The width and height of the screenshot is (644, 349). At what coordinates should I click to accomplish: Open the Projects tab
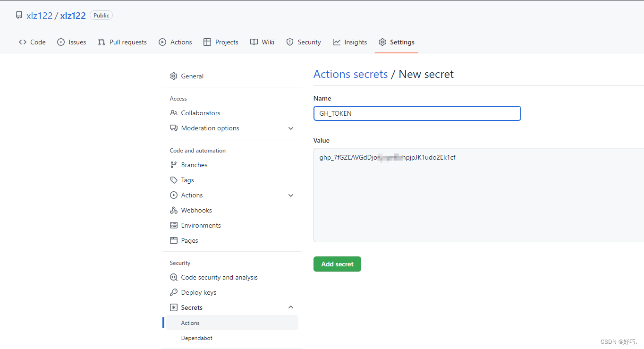pyautogui.click(x=221, y=42)
